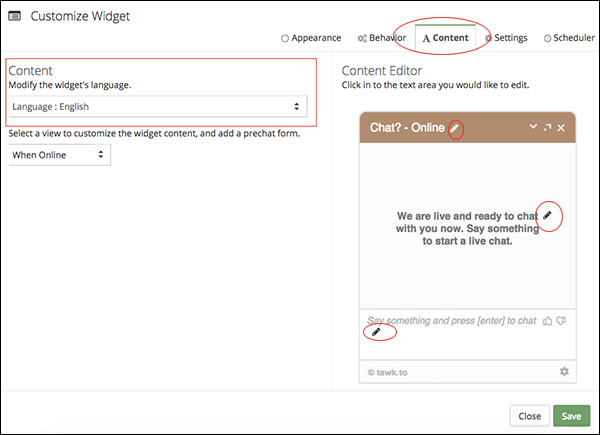Open the Settings tab
The width and height of the screenshot is (600, 435).
[506, 38]
